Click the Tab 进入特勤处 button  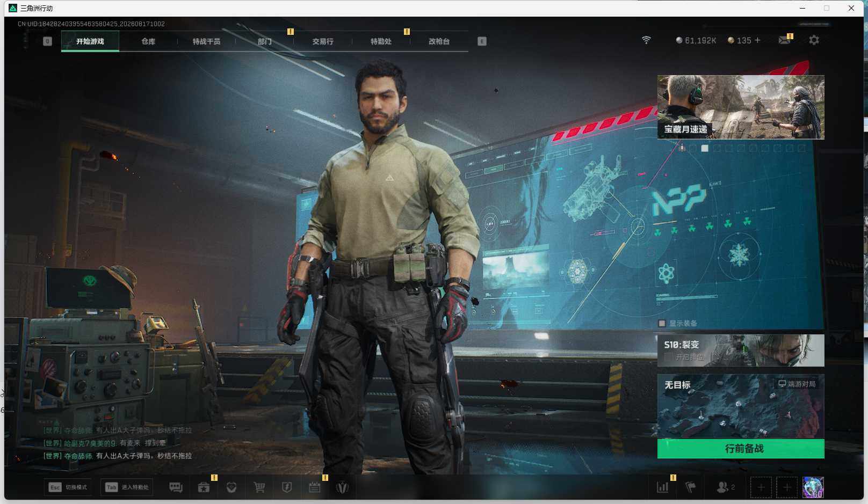coord(128,487)
